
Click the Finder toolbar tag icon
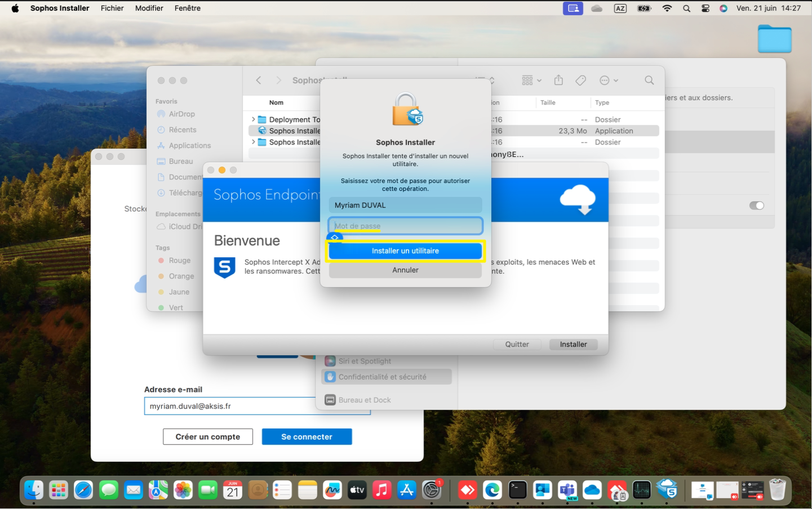(581, 81)
